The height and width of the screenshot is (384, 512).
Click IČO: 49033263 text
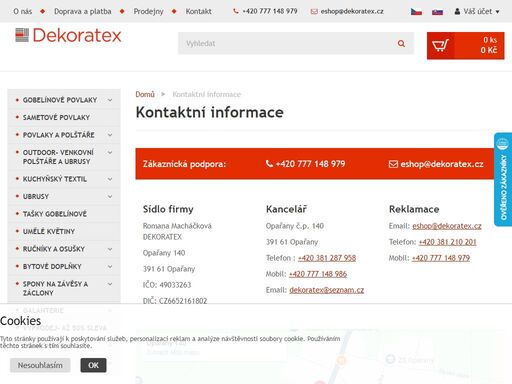167,285
